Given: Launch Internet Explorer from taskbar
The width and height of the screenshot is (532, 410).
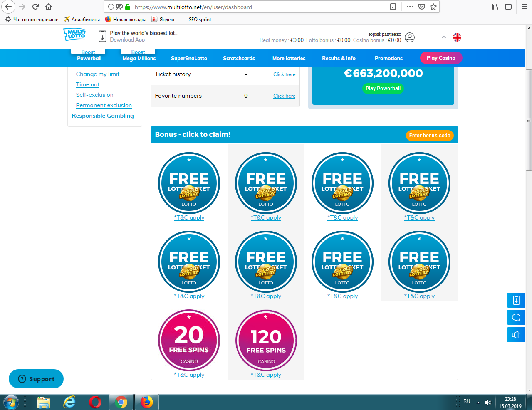Looking at the screenshot, I should coord(69,403).
